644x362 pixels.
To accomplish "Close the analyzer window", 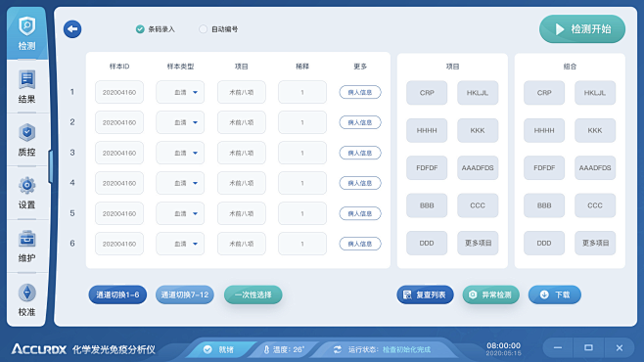I will (x=620, y=348).
